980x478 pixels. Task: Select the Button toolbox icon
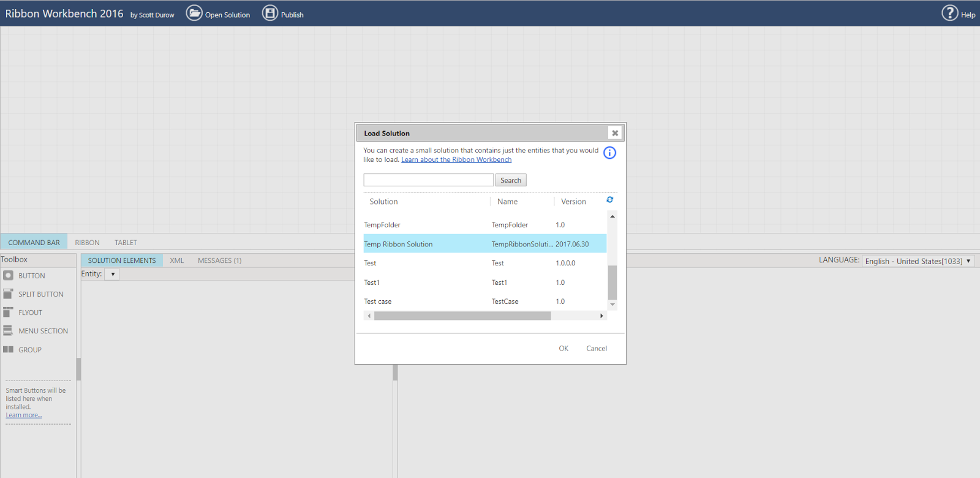(x=8, y=276)
